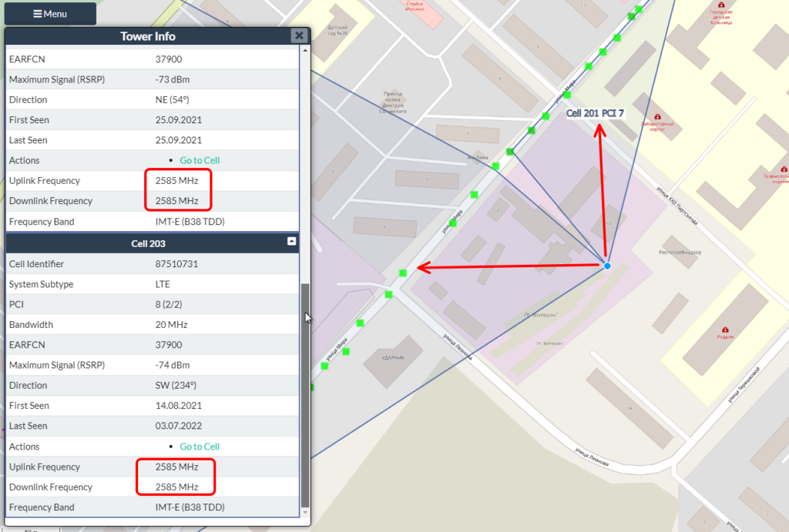Click the Роспотребнадзор map label
Image resolution: width=789 pixels, height=532 pixels.
(680, 253)
